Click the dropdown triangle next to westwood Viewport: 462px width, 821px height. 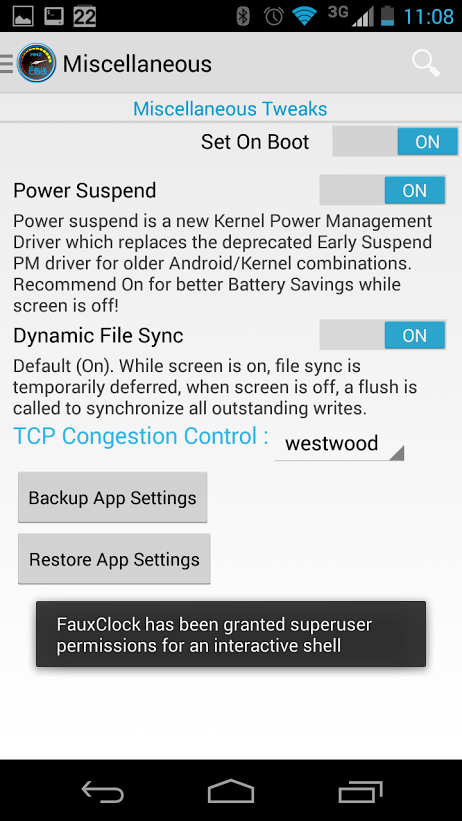click(x=397, y=453)
